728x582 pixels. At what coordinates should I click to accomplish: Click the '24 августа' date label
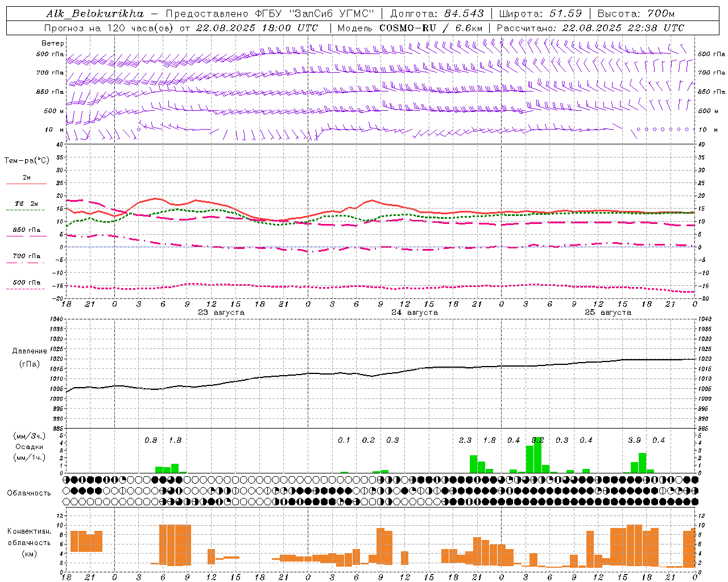414,313
